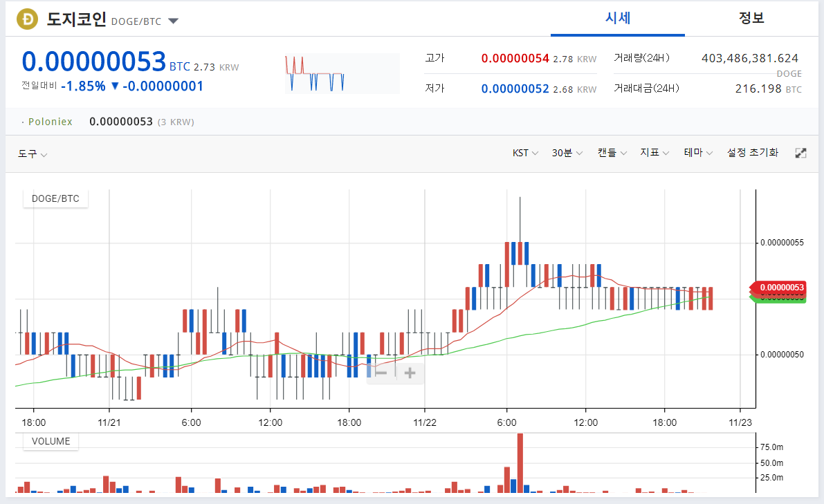The image size is (824, 504).
Task: Click the Poloniex price 0.00000053
Action: click(x=121, y=122)
